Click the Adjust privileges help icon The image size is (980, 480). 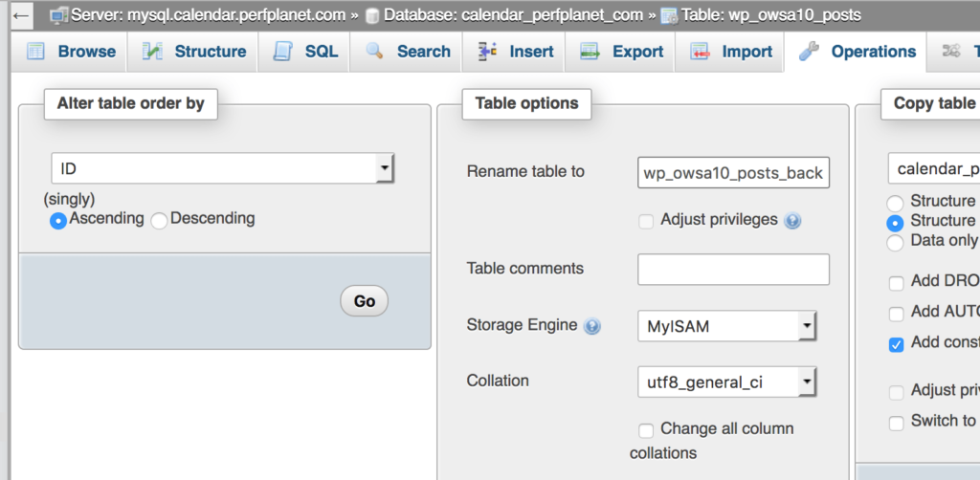(x=792, y=221)
